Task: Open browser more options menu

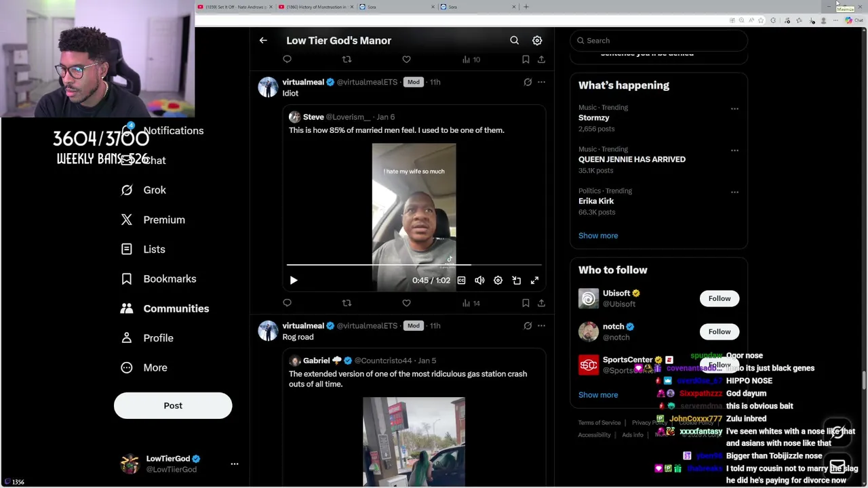Action: pyautogui.click(x=836, y=20)
